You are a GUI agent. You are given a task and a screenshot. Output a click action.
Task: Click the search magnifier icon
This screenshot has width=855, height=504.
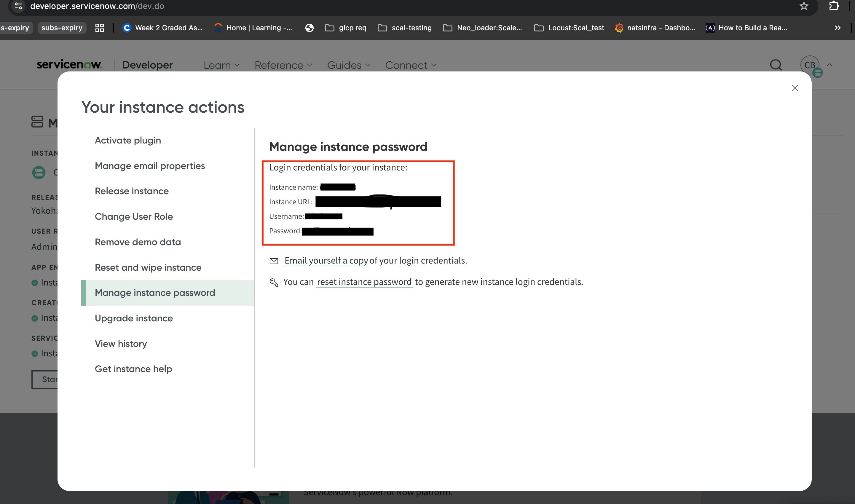pos(776,65)
